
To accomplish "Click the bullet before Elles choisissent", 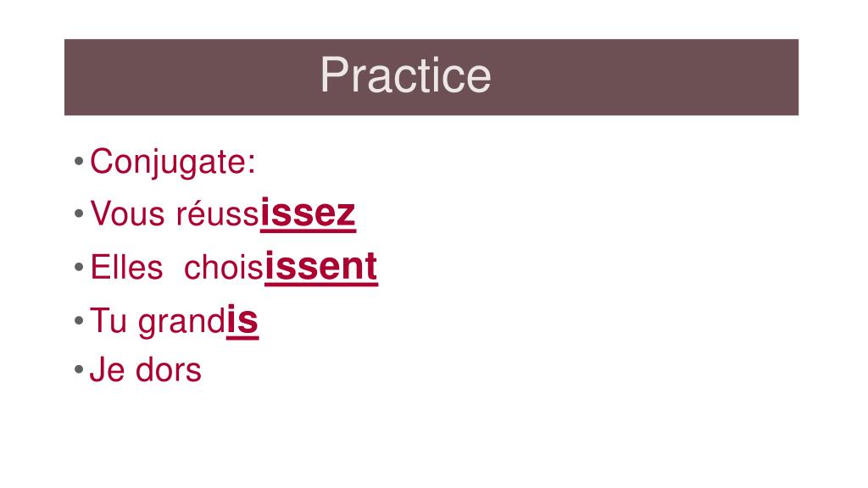I will [x=79, y=267].
